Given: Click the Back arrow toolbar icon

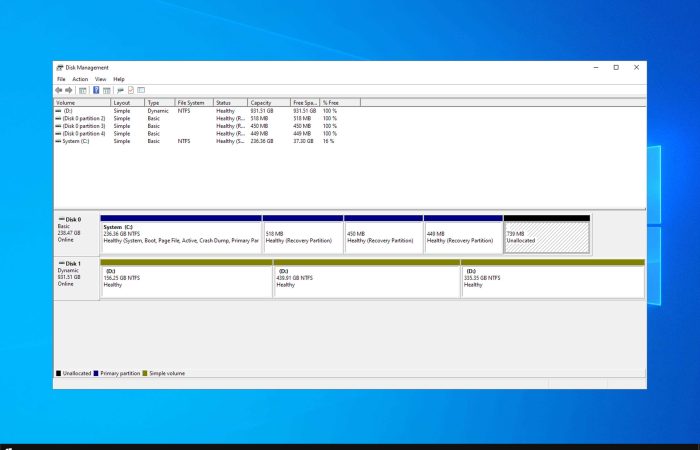Looking at the screenshot, I should pyautogui.click(x=58, y=90).
